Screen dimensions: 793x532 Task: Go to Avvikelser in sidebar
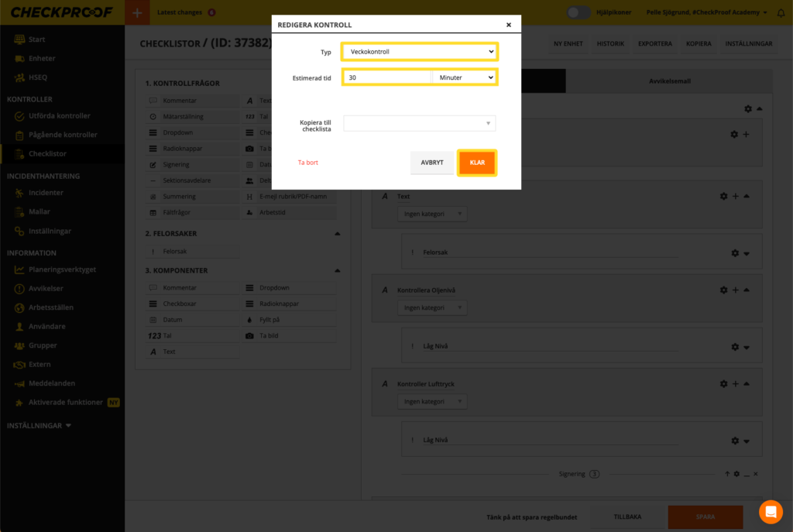[46, 288]
